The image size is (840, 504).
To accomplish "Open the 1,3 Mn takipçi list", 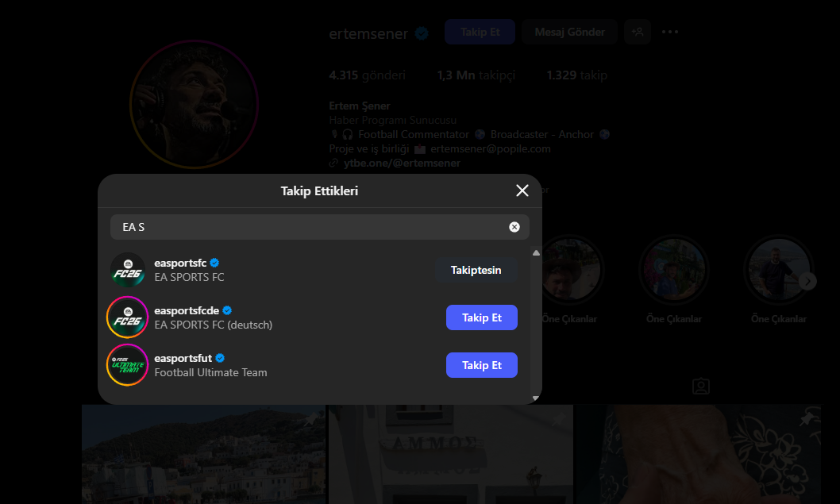I will pos(476,75).
